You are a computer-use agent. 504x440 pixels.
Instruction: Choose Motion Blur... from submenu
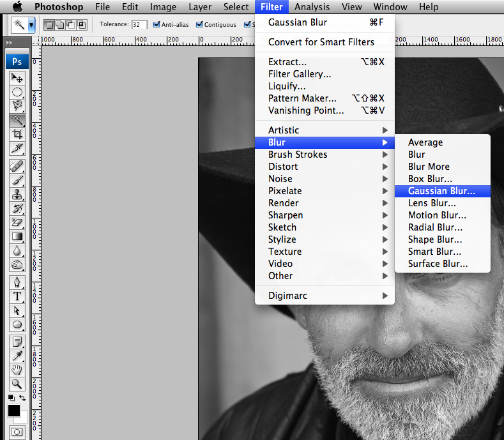[x=443, y=215]
